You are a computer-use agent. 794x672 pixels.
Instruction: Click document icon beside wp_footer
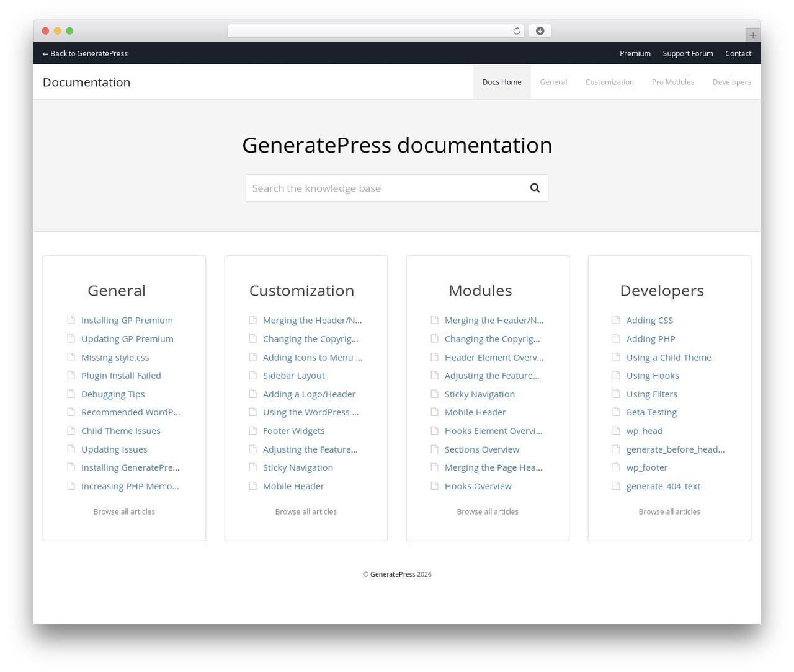tap(616, 467)
